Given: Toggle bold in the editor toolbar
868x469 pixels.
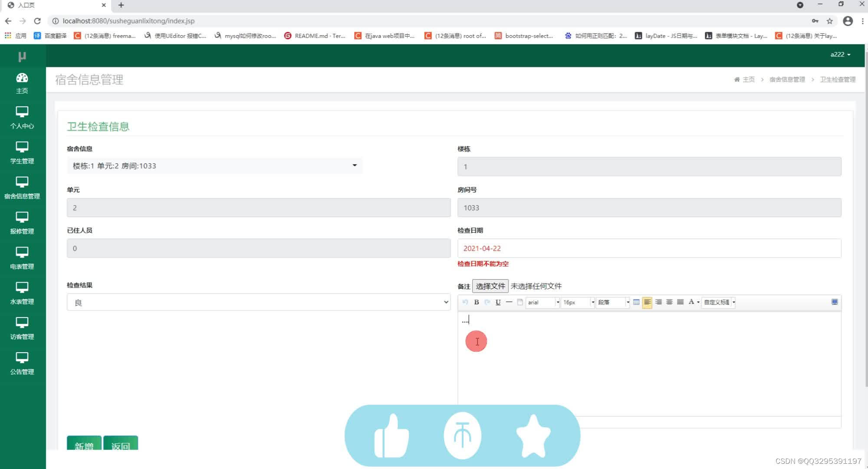Looking at the screenshot, I should [x=477, y=302].
